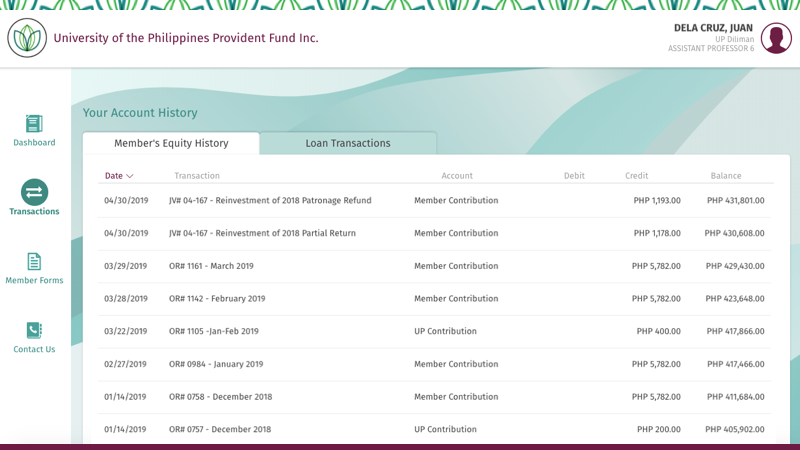This screenshot has height=450, width=800.
Task: Click the UP Diliman campus text
Action: tap(734, 39)
